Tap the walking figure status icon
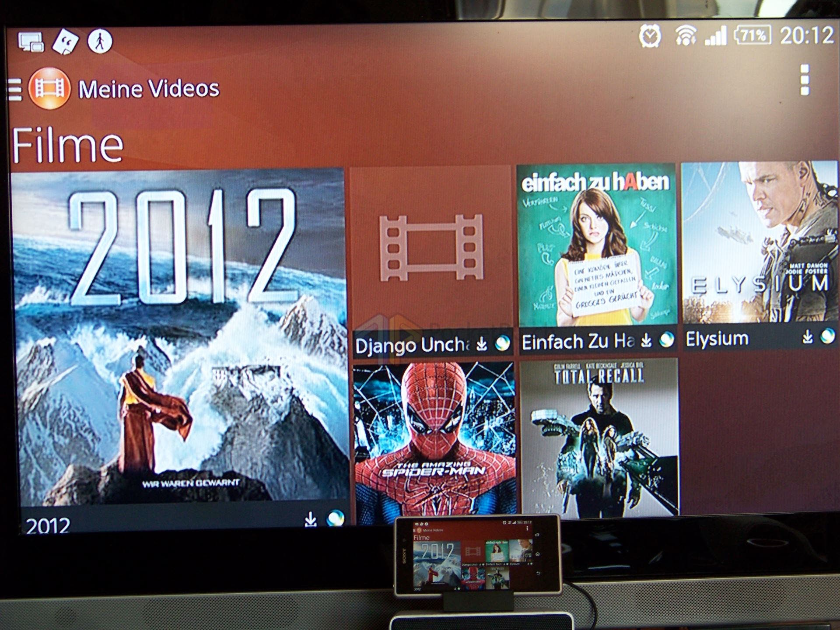This screenshot has height=630, width=840. coord(100,42)
